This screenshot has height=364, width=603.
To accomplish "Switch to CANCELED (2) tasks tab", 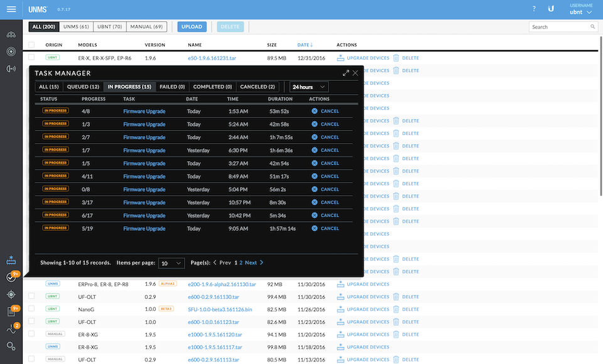I will click(258, 87).
